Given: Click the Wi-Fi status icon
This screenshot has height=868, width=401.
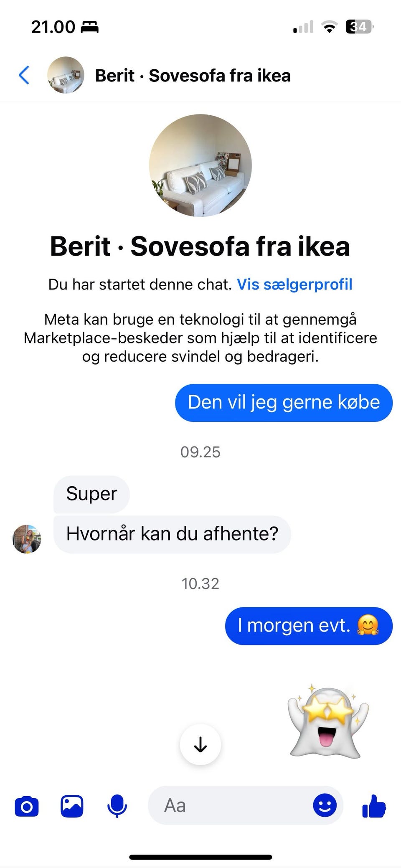Looking at the screenshot, I should 330,27.
